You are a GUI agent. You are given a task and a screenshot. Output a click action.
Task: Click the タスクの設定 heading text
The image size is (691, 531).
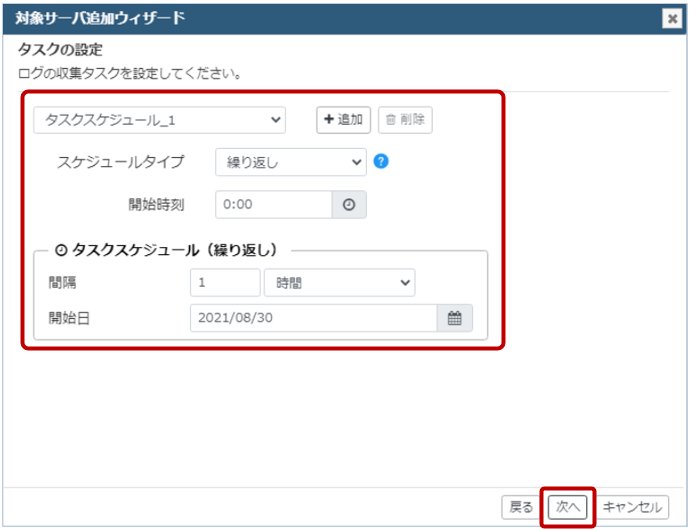[60, 49]
